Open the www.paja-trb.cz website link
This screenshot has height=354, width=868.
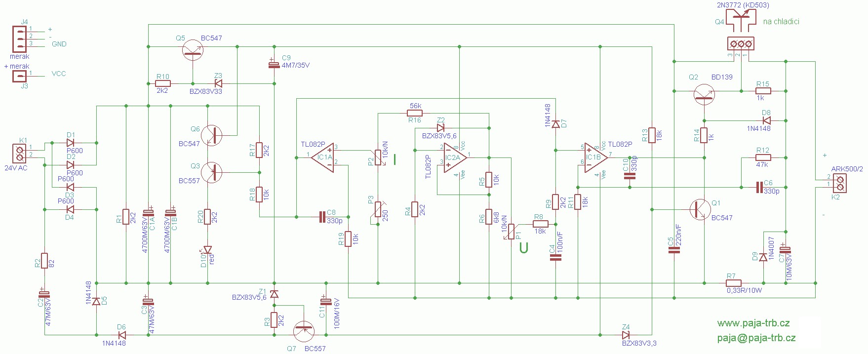(x=753, y=323)
